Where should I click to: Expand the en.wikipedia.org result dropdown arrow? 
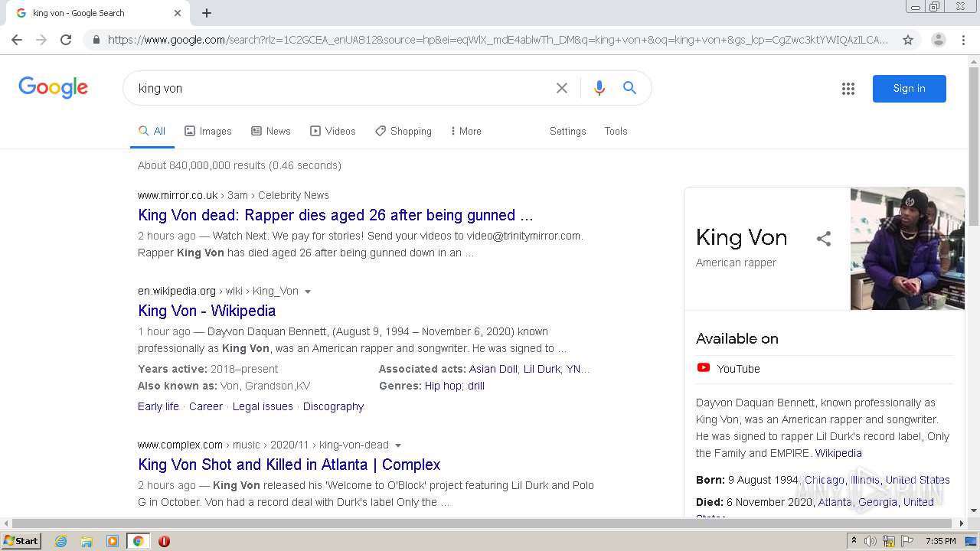coord(308,292)
